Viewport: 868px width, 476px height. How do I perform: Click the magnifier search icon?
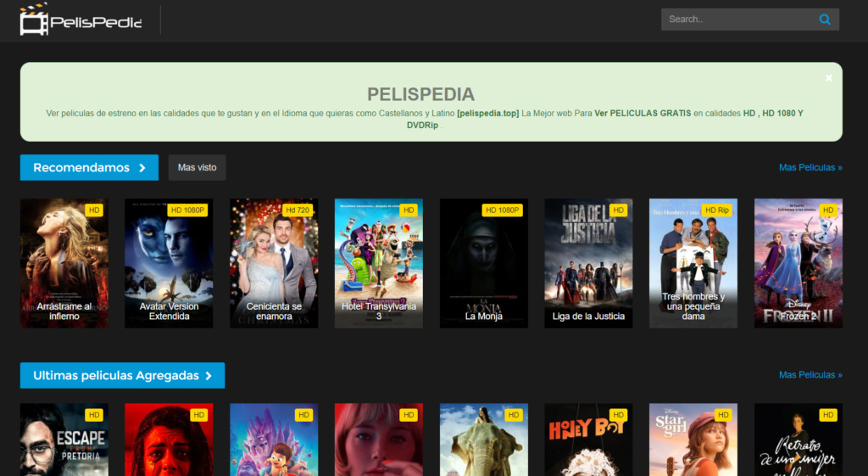pos(825,20)
